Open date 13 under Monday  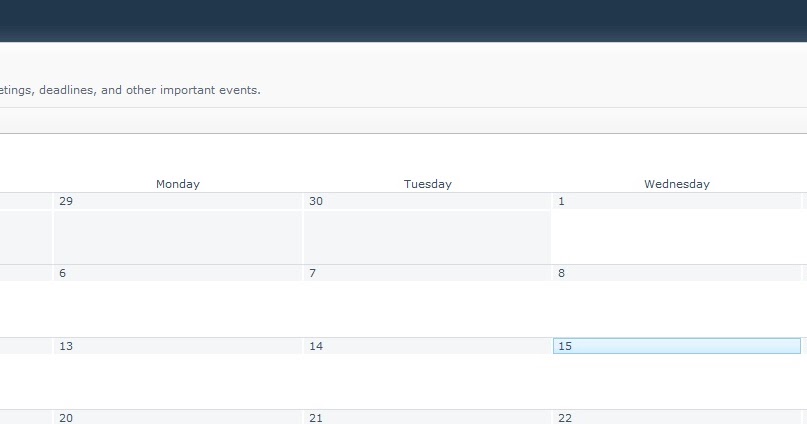(x=66, y=346)
